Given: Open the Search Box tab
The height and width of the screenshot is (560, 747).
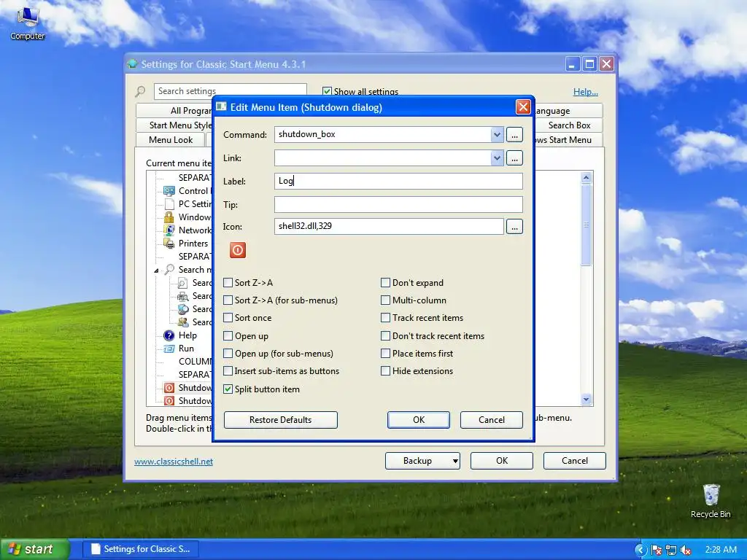Looking at the screenshot, I should [569, 125].
